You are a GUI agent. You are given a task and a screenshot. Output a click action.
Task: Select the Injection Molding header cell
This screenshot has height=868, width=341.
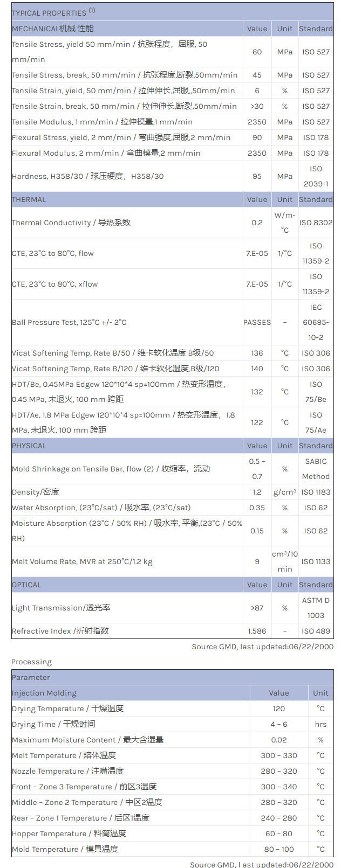pos(44,693)
